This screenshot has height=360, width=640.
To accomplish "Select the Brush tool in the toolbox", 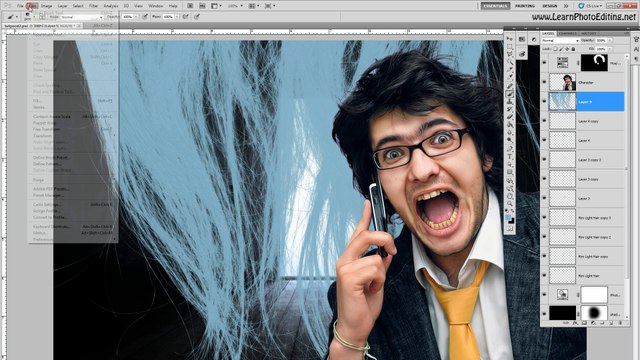I will pos(510,93).
